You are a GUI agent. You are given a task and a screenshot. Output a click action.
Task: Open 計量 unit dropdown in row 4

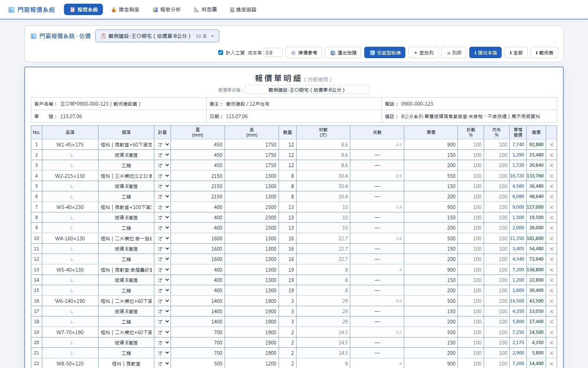point(163,176)
